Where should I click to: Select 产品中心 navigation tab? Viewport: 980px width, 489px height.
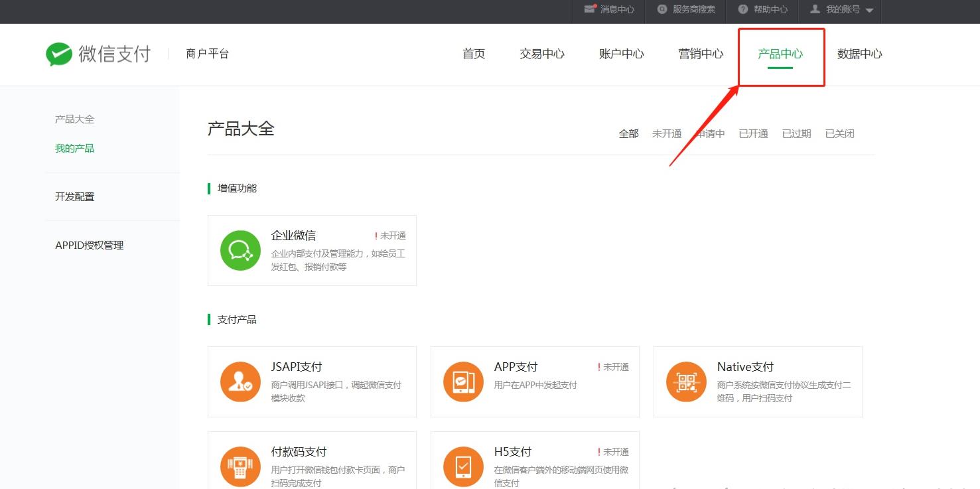(780, 54)
